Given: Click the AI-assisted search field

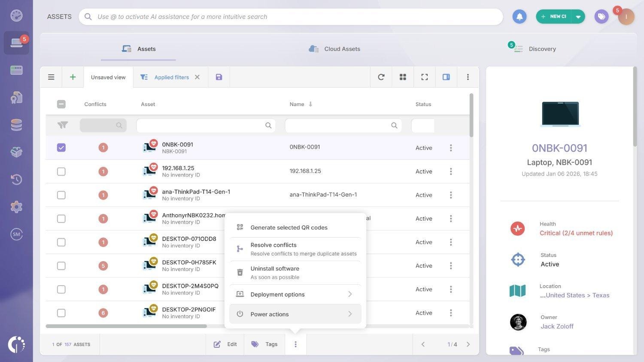Looking at the screenshot, I should 291,17.
